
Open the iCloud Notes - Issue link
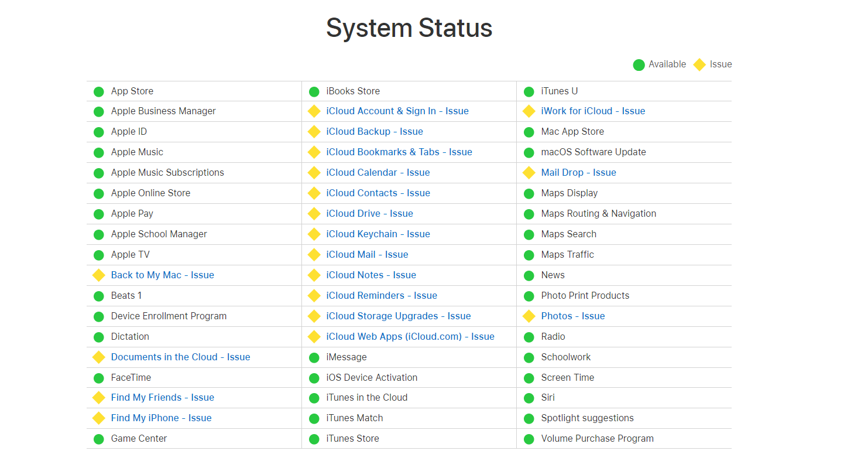tap(371, 275)
